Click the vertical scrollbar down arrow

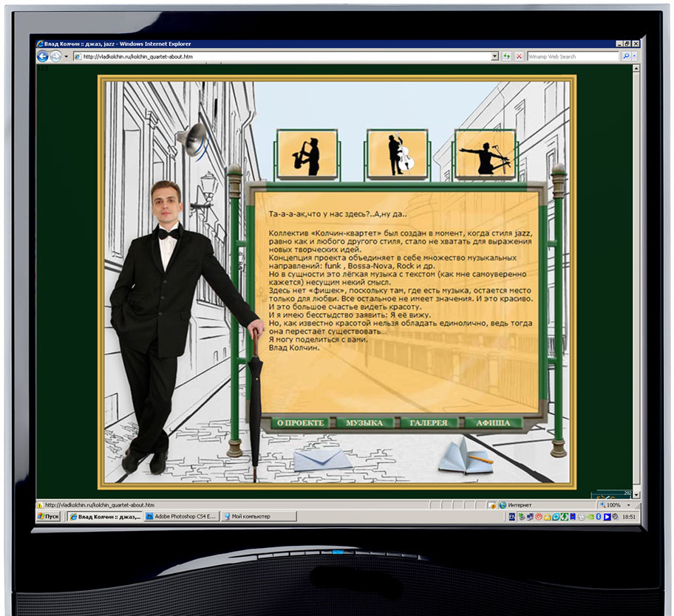pos(636,495)
